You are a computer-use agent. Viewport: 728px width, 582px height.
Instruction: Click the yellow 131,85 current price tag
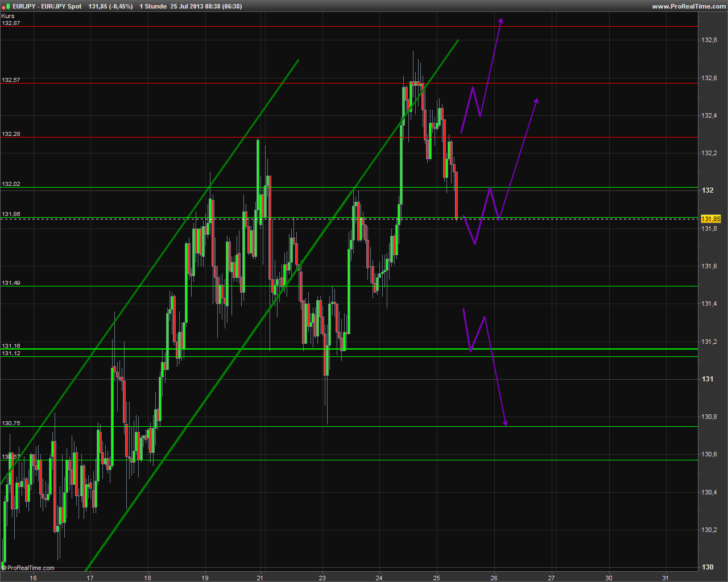710,219
